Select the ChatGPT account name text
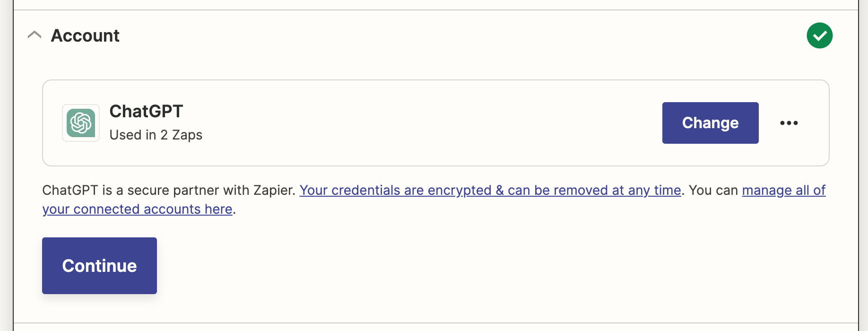The image size is (868, 331). click(146, 112)
